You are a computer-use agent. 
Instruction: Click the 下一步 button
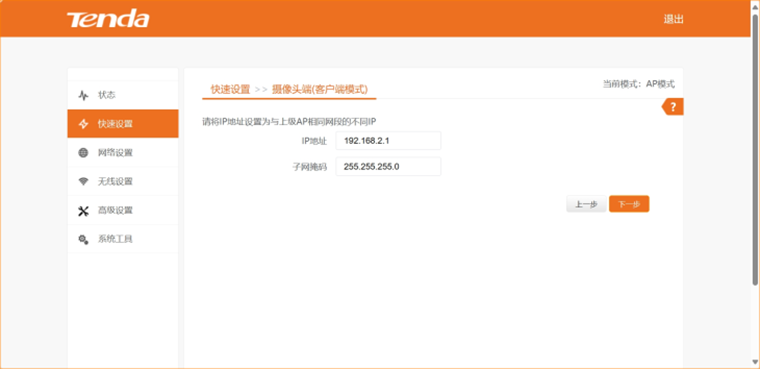click(x=629, y=204)
